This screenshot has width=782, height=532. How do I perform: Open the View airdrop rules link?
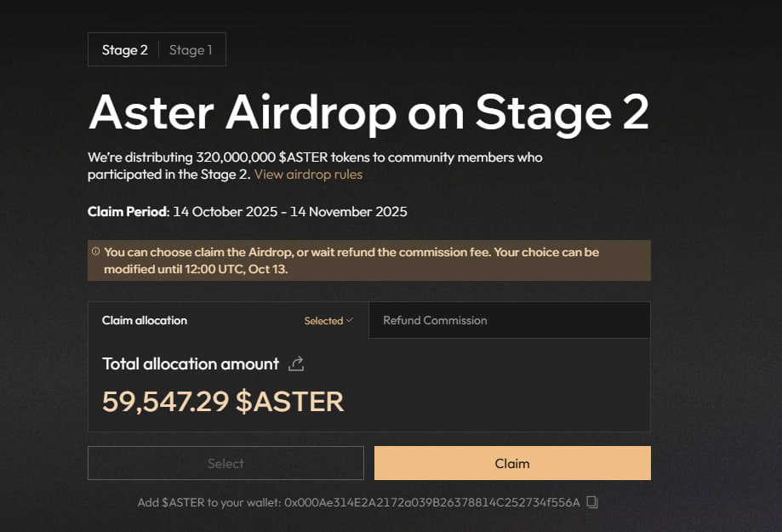(308, 174)
